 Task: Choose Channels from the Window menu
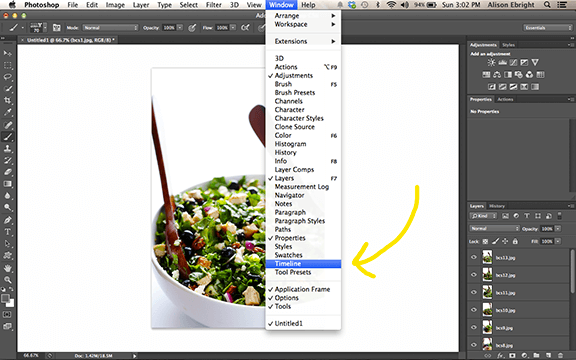(x=303, y=101)
